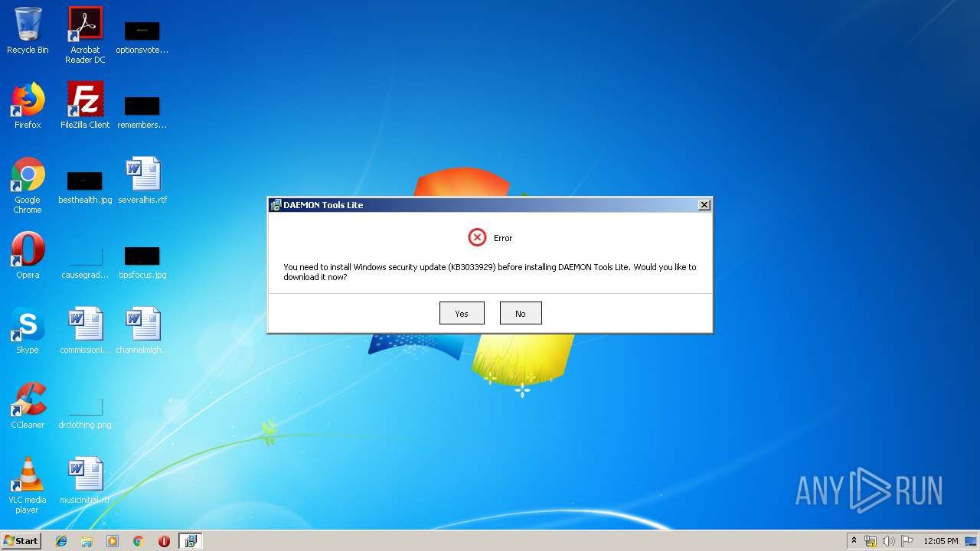
Task: Open Windows Explorer folder from taskbar
Action: point(87,541)
